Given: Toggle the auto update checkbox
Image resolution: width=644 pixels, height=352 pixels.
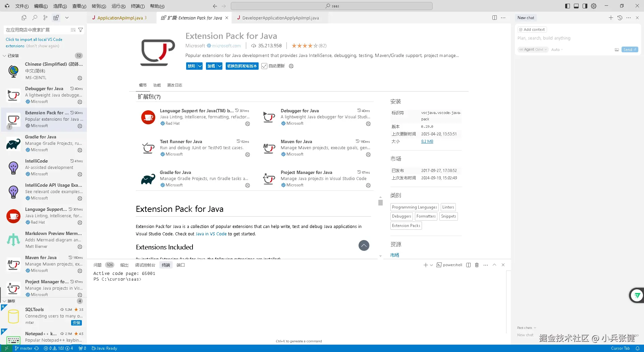Looking at the screenshot, I should [264, 66].
